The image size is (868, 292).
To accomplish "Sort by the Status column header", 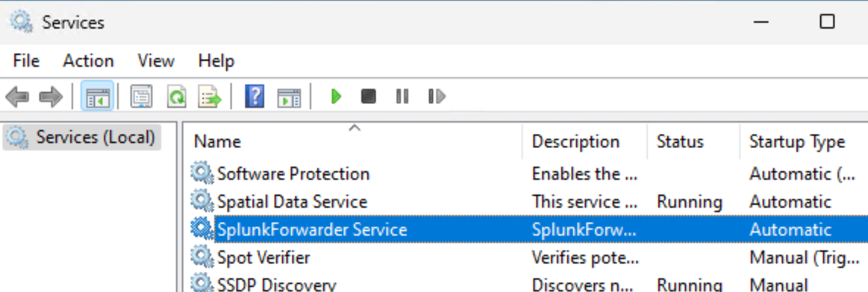I will click(x=680, y=142).
